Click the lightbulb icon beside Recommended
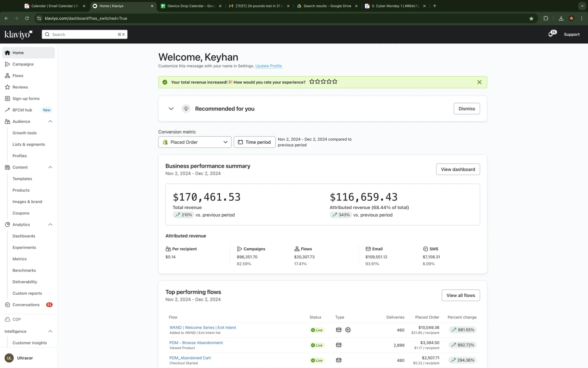The width and height of the screenshot is (588, 368). tap(186, 109)
